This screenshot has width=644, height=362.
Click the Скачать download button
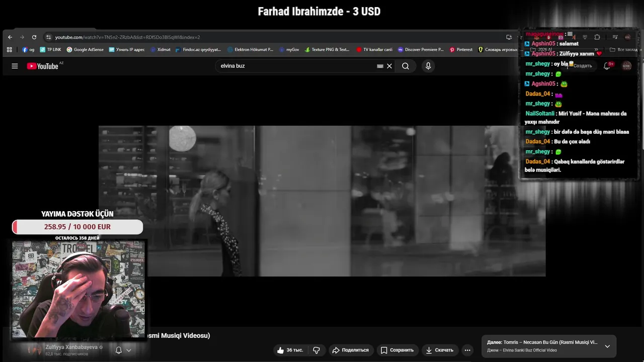(x=440, y=350)
